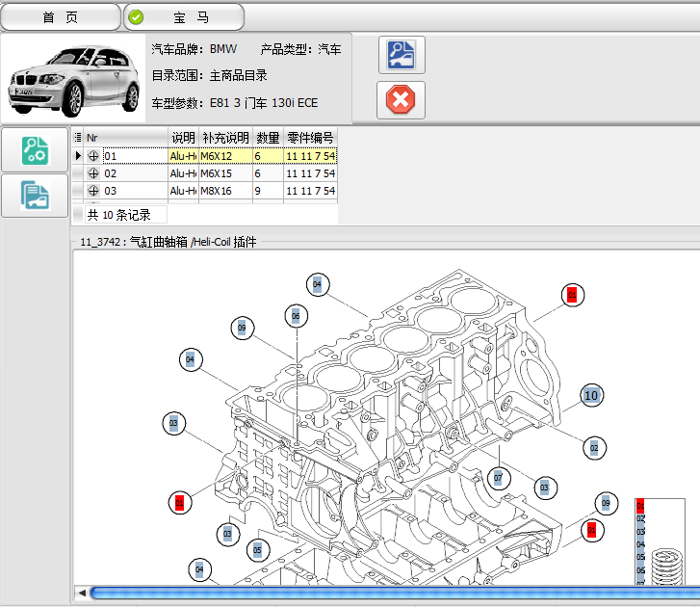The height and width of the screenshot is (607, 700).
Task: Click upper-left callout 09 in diagram
Action: 242,328
